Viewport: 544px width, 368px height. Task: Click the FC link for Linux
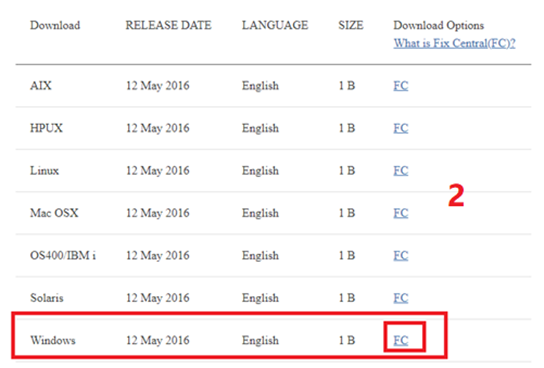[401, 170]
